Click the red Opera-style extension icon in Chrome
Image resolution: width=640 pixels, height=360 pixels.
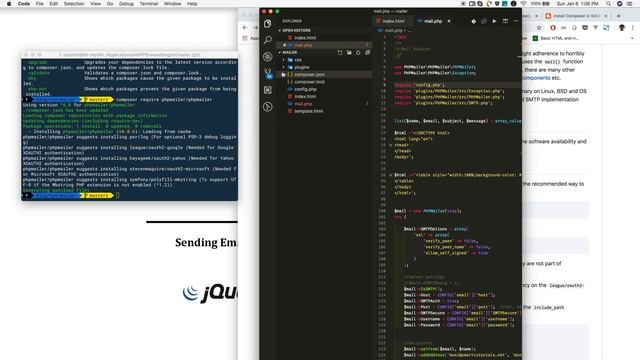coord(553,28)
